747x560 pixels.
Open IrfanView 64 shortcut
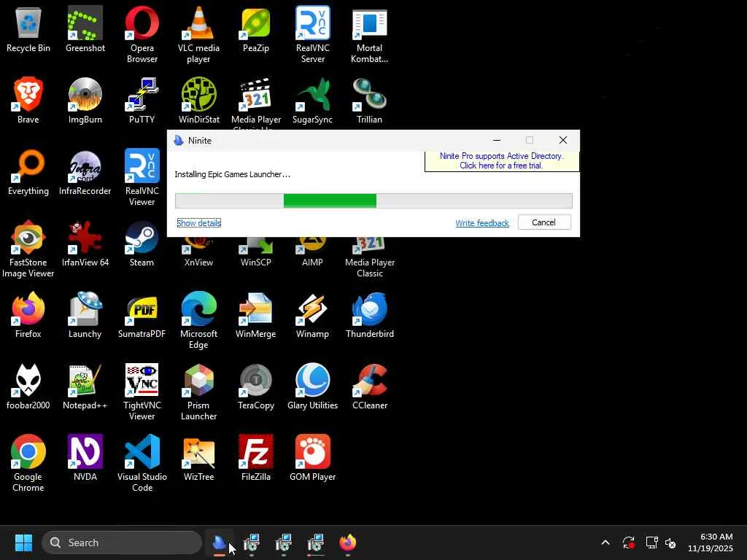pos(85,244)
